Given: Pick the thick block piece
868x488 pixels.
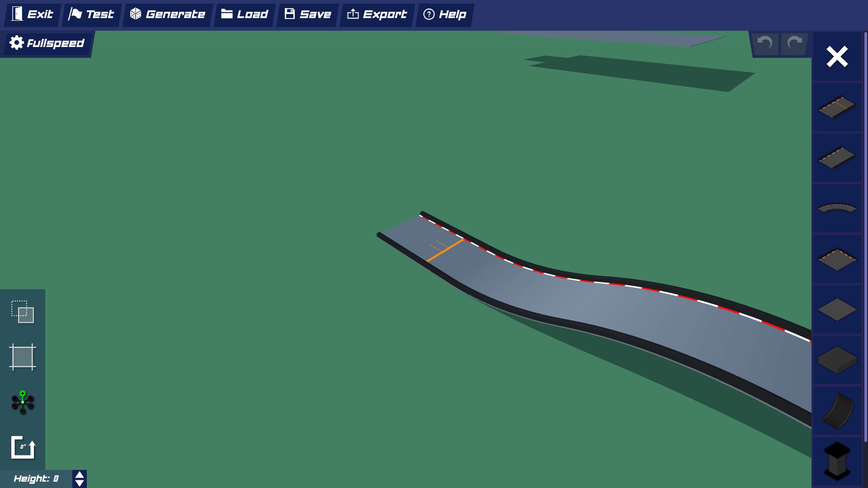Looking at the screenshot, I should 837,360.
